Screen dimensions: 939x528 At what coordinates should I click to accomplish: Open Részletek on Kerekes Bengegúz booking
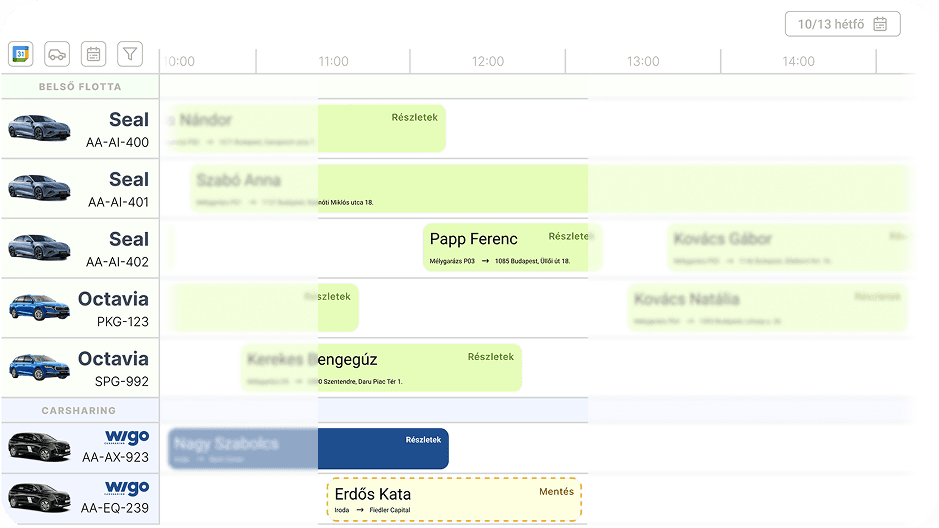490,356
